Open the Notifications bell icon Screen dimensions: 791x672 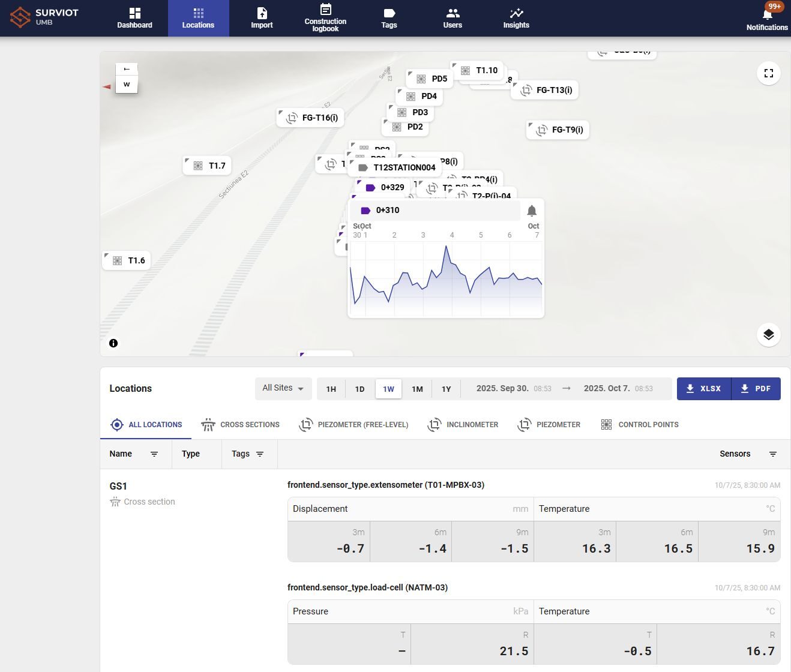click(x=766, y=16)
